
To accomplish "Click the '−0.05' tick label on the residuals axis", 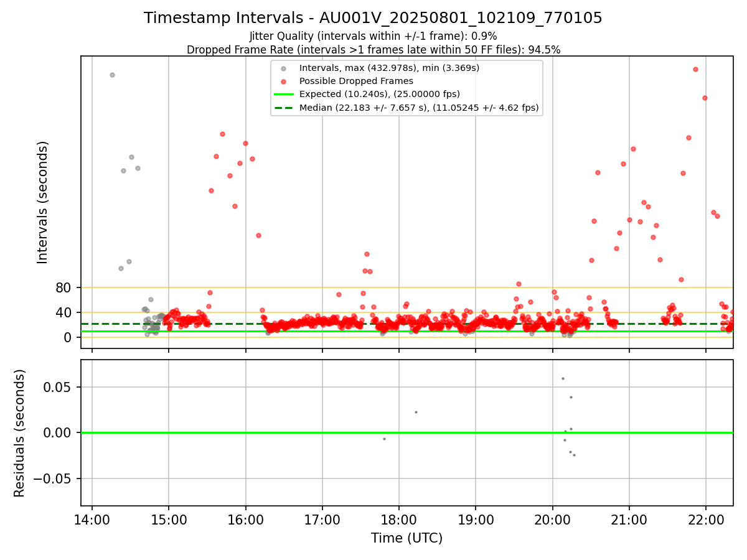I will [54, 478].
